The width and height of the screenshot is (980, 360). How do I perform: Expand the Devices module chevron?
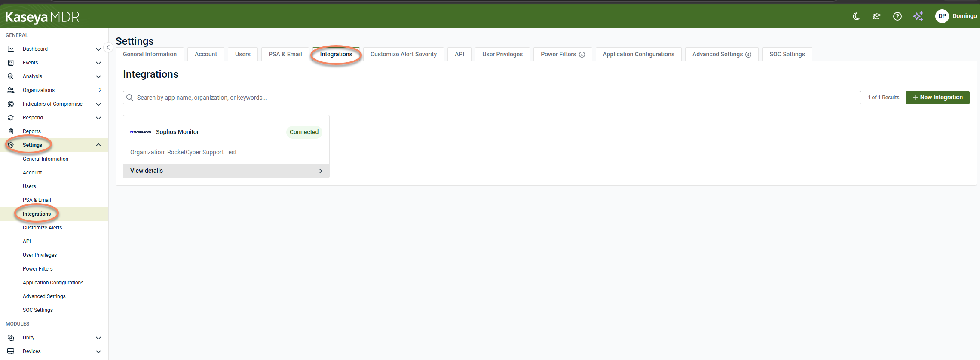[x=98, y=351]
